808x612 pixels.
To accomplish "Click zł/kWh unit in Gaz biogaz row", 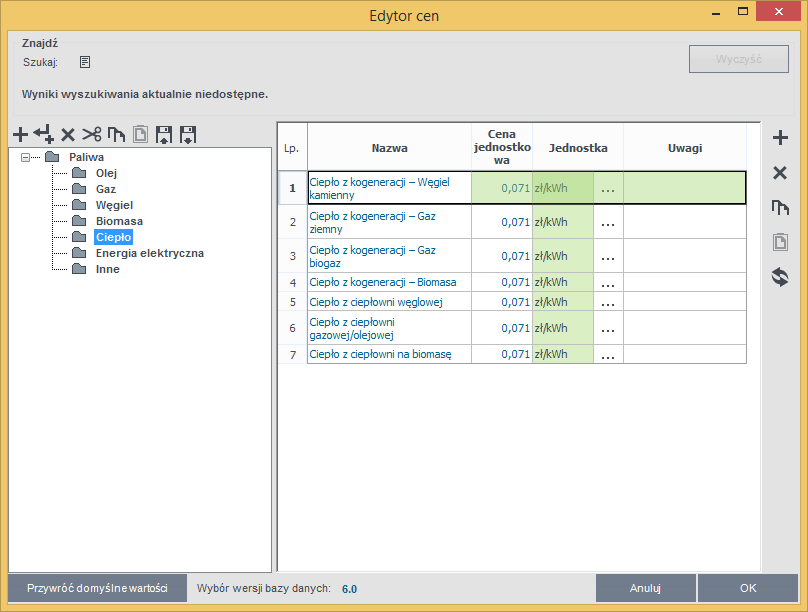I will [x=563, y=256].
